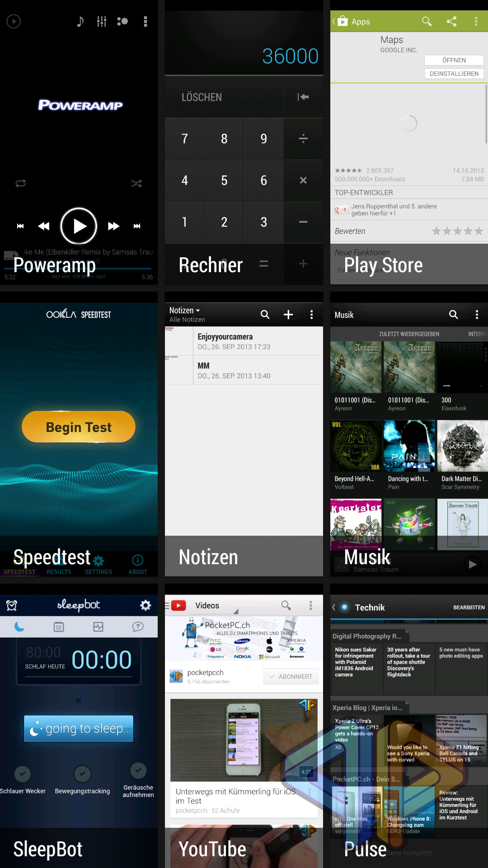Open Speedtest ABOUT tab

(138, 565)
